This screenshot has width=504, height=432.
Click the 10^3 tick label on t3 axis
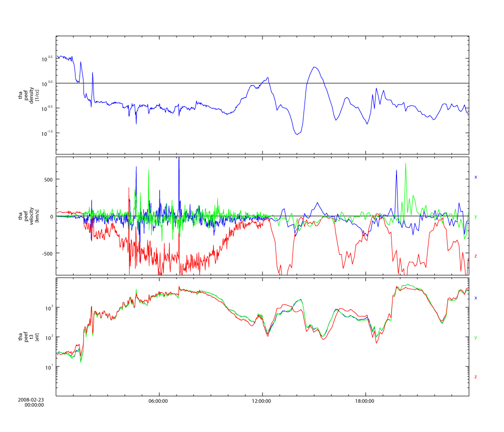click(47, 308)
